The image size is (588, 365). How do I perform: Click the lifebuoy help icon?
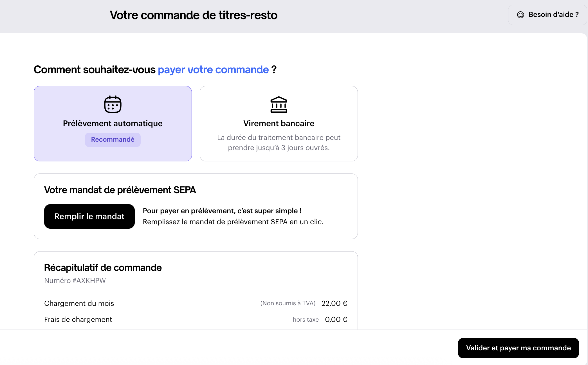point(520,15)
